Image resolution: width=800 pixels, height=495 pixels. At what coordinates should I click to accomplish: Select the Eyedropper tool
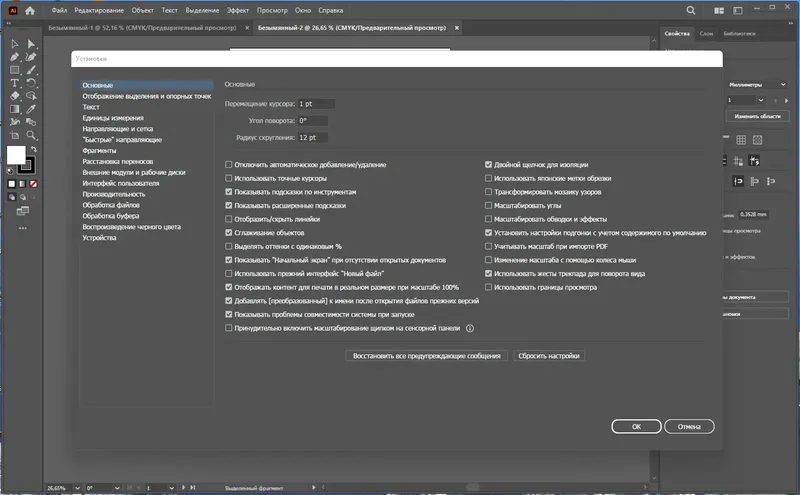coord(31,109)
